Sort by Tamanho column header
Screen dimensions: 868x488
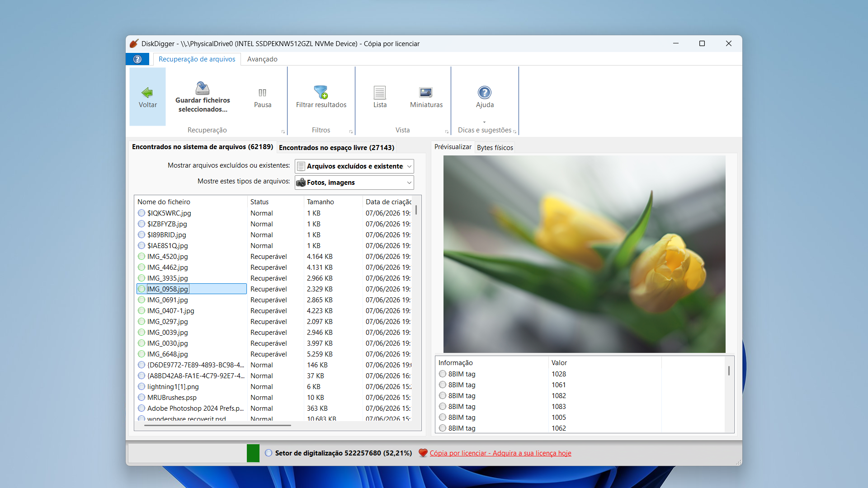333,202
